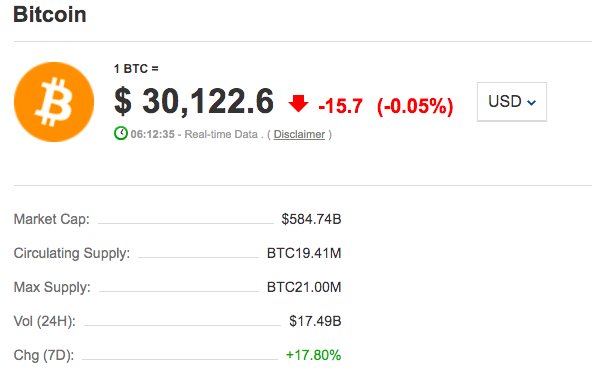Click the $ 30,122.6 price value

[x=194, y=102]
